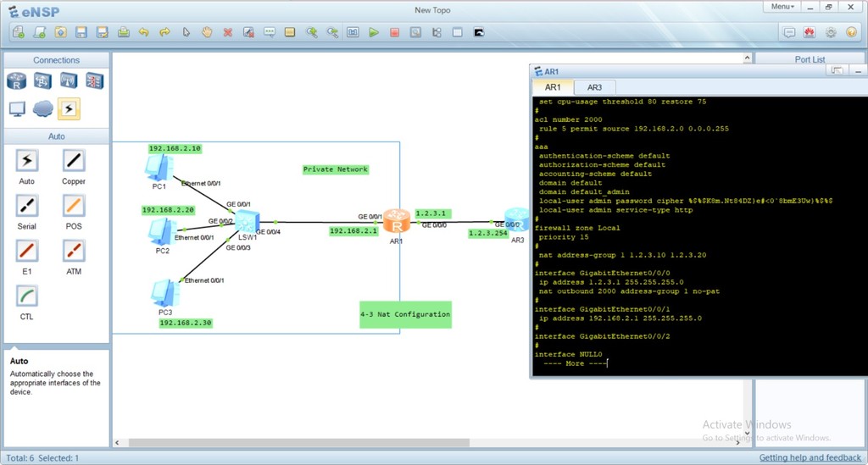Click the AR1 router on the topology
The image size is (868, 465).
coord(396,222)
